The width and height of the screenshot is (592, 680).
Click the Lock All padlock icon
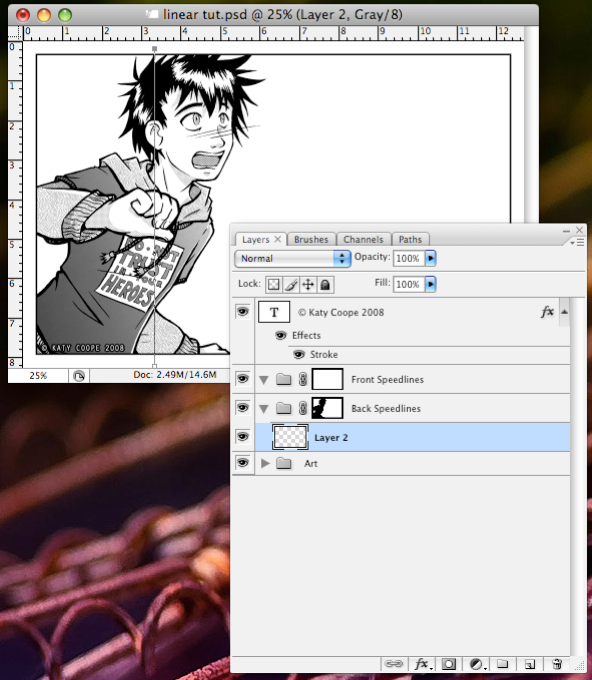325,284
